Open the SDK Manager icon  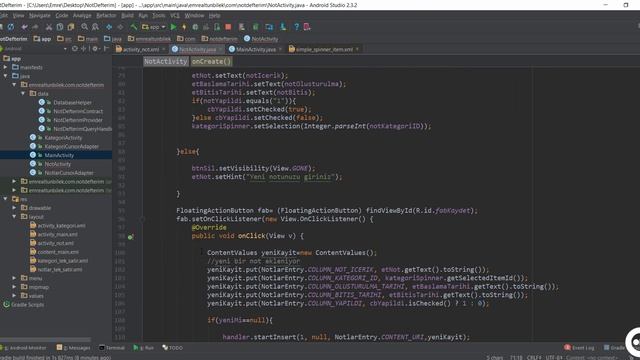click(x=283, y=27)
